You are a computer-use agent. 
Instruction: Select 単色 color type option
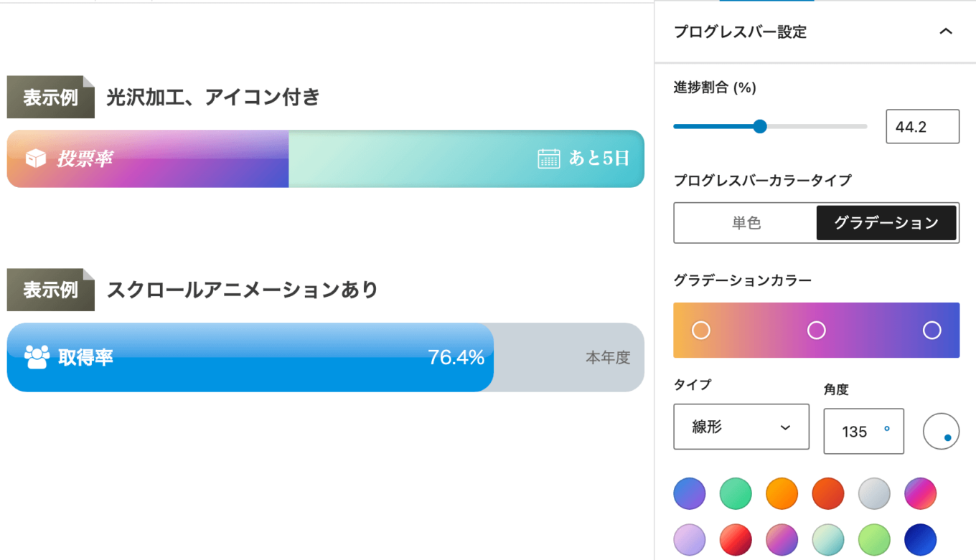coord(746,223)
